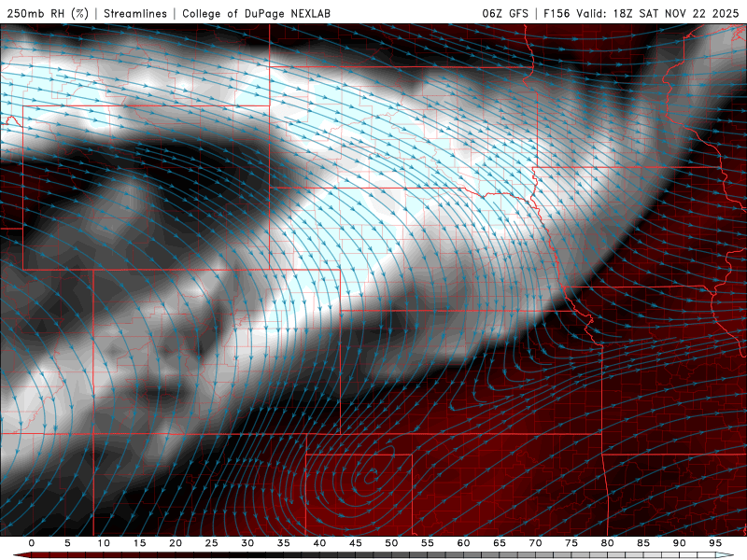Click the colorbar label "70"
Image resolution: width=747 pixels, height=560 pixels.
point(535,543)
